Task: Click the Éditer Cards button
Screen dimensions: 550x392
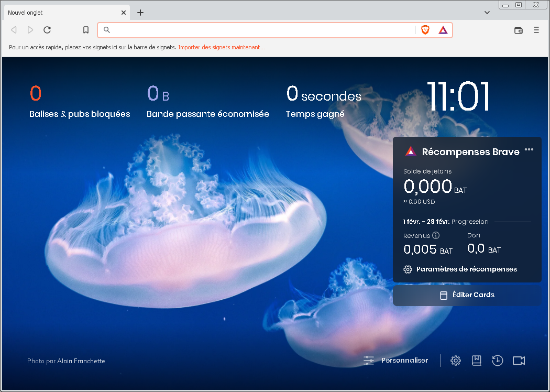Action: pyautogui.click(x=467, y=295)
